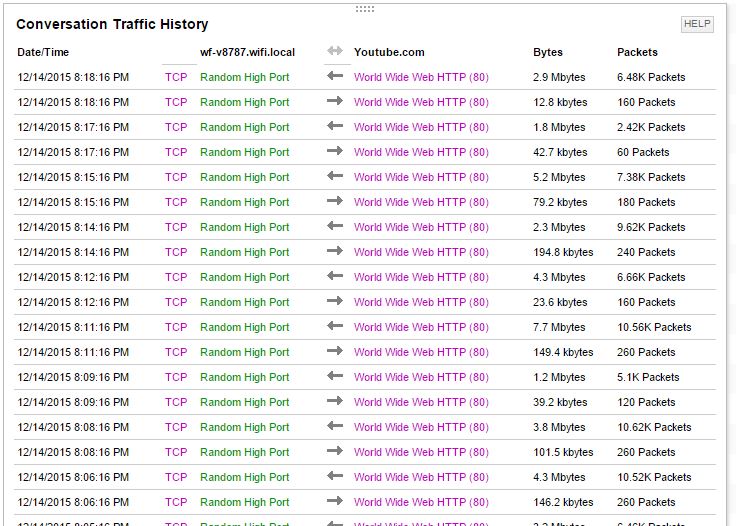Image resolution: width=736 pixels, height=526 pixels.
Task: Click left arrow icon in 7.7 Mbytes row
Action: click(x=335, y=325)
